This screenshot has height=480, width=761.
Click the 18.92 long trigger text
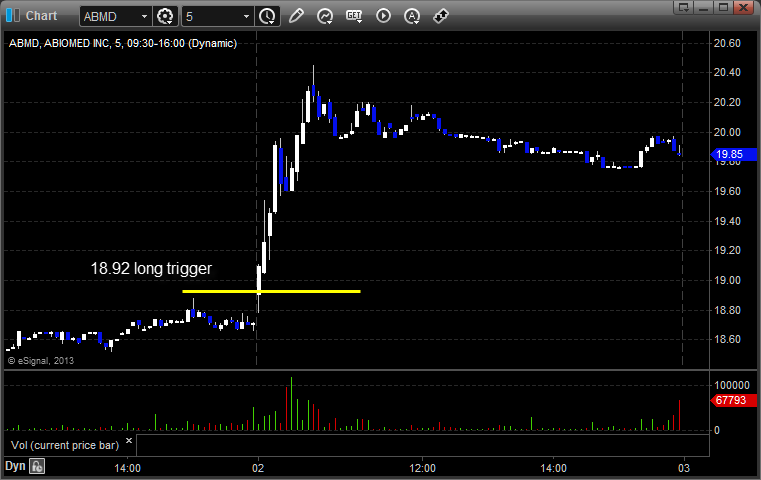coord(151,268)
